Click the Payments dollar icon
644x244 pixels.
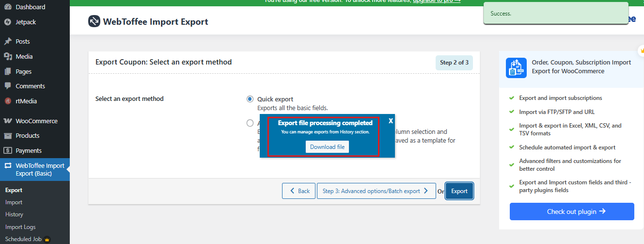[8, 150]
